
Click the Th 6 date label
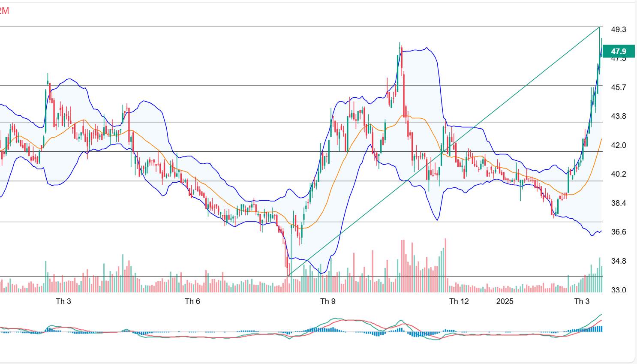click(192, 301)
